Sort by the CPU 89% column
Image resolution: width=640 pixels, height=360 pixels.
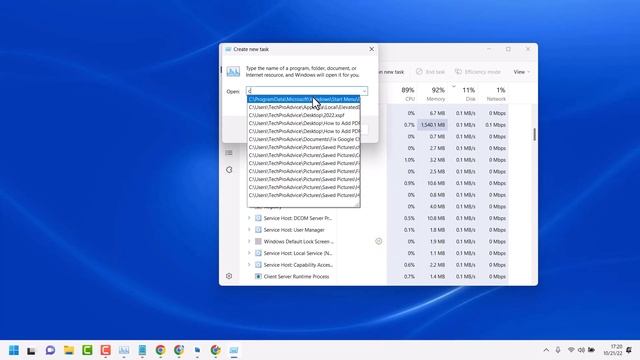click(408, 94)
